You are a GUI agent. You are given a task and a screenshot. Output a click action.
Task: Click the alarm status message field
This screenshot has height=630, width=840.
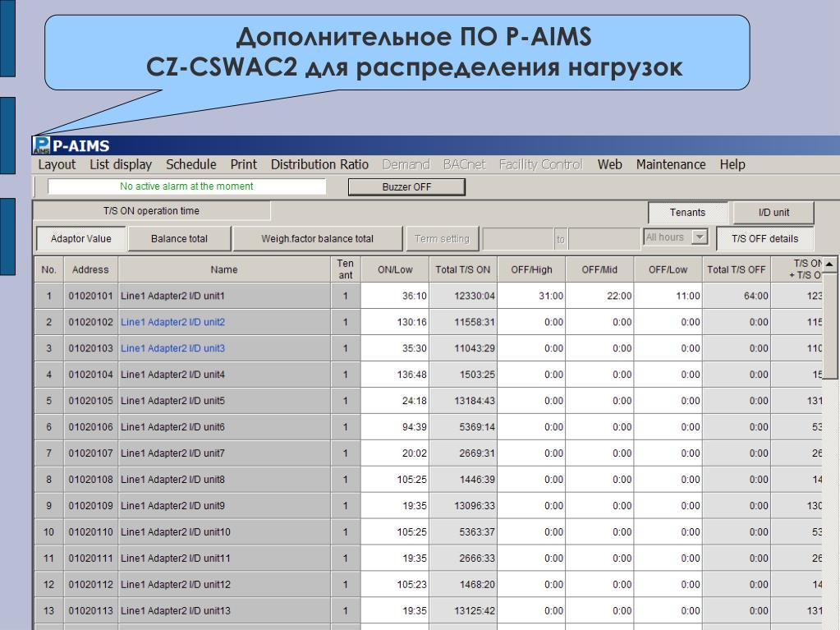(x=186, y=186)
